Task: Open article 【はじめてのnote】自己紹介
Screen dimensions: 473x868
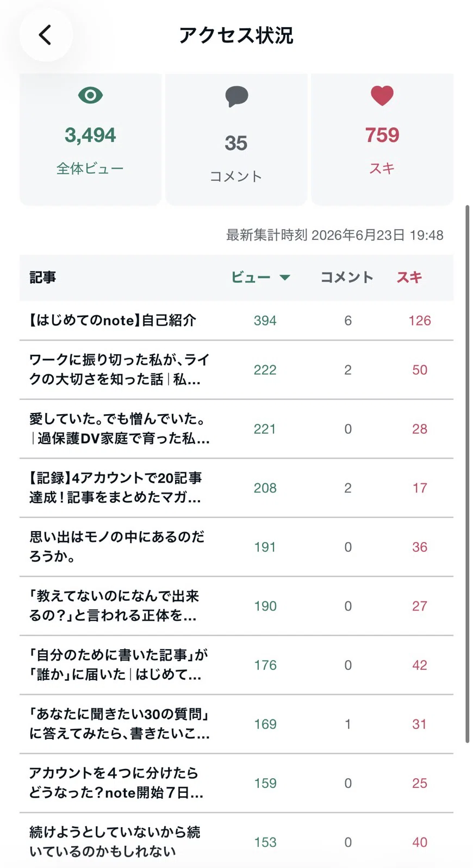Action: click(236, 321)
